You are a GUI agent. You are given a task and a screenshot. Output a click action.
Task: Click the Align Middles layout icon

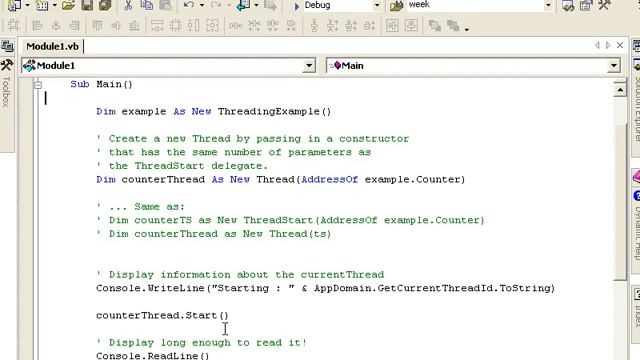116,25
